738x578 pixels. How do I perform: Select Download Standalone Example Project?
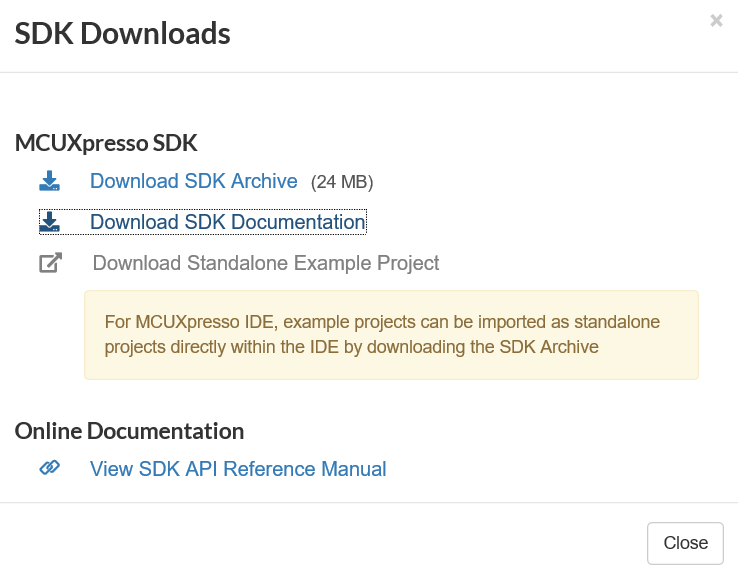click(x=266, y=264)
